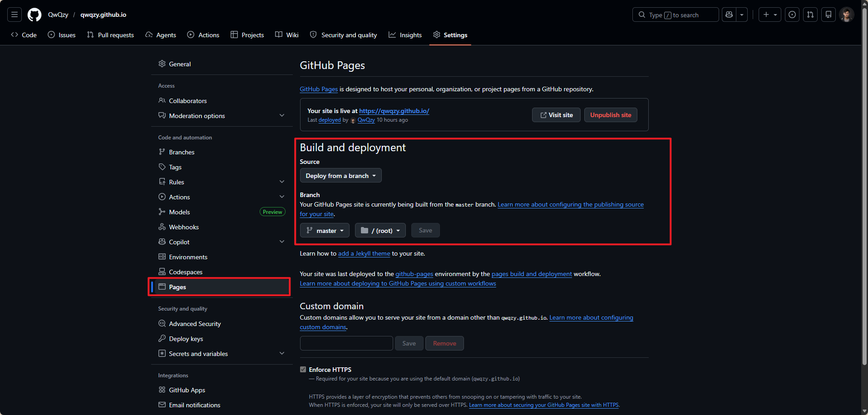Click the Deploy keys key icon

tap(162, 338)
